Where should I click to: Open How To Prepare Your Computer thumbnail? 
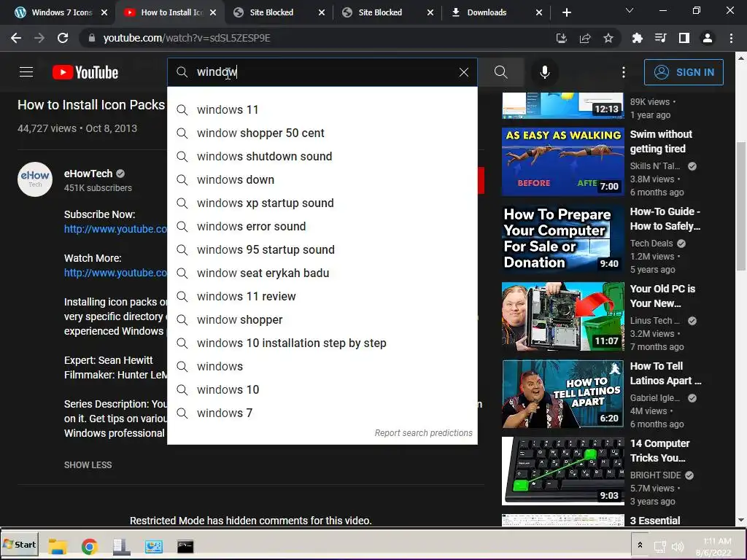[562, 239]
